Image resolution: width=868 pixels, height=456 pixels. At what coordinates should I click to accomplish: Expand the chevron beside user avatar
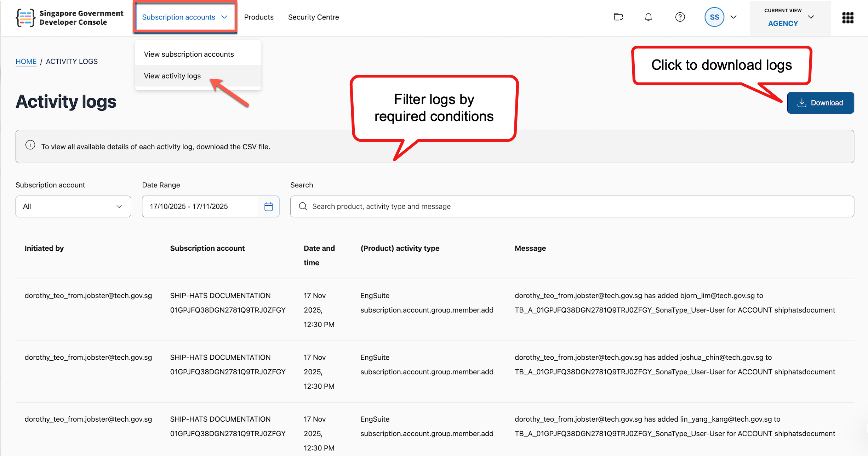[733, 17]
